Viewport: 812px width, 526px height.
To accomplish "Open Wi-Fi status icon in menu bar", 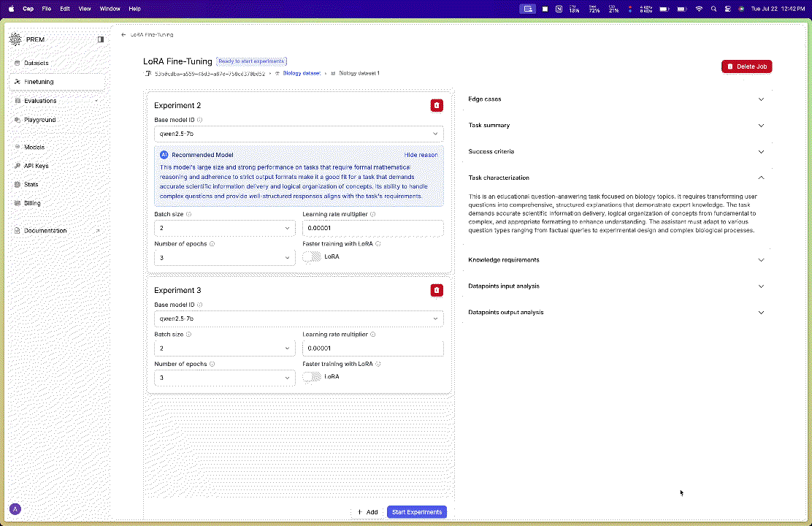I will [699, 9].
